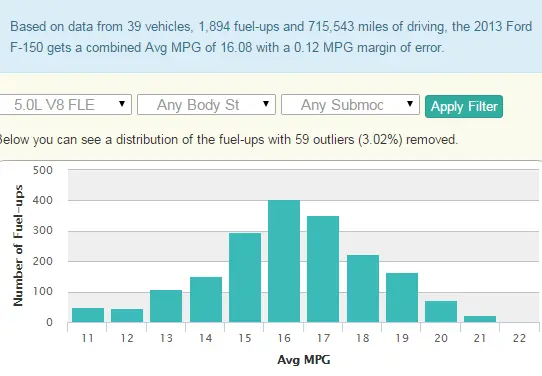542x376 pixels.
Task: Select the 19 MPG bar in chart
Action: click(x=402, y=298)
